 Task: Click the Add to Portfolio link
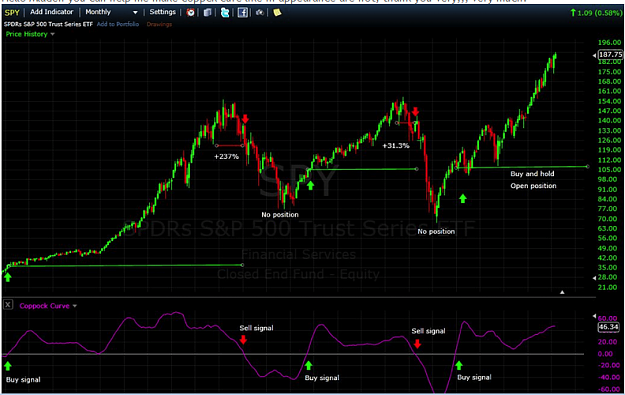[x=118, y=24]
